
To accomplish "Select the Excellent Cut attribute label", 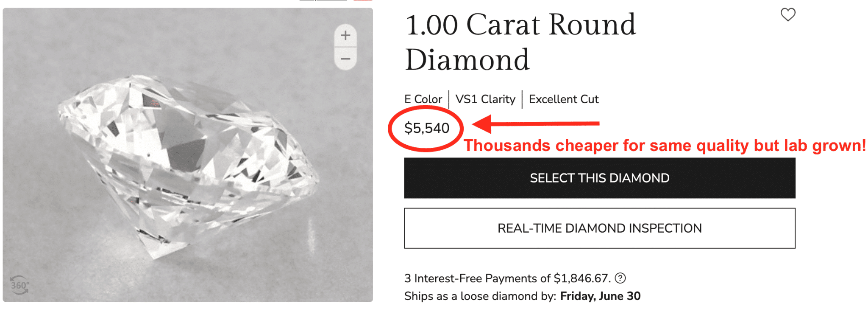I will [x=563, y=99].
